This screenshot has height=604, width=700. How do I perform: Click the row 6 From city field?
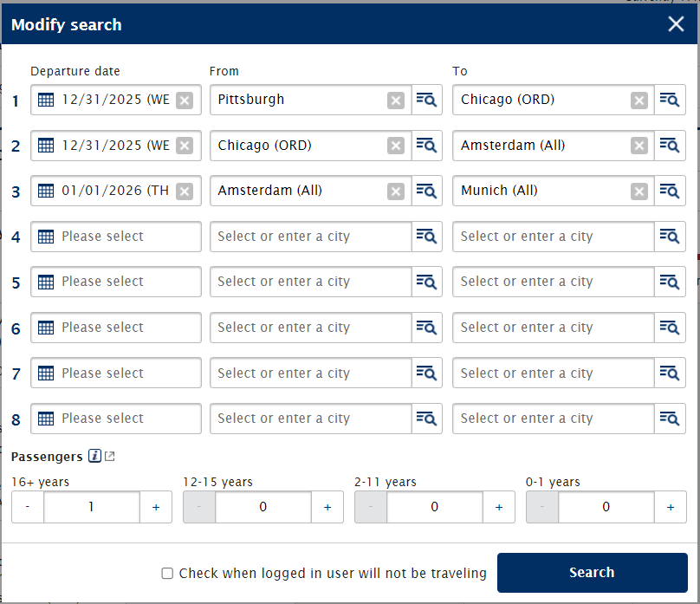coord(310,328)
